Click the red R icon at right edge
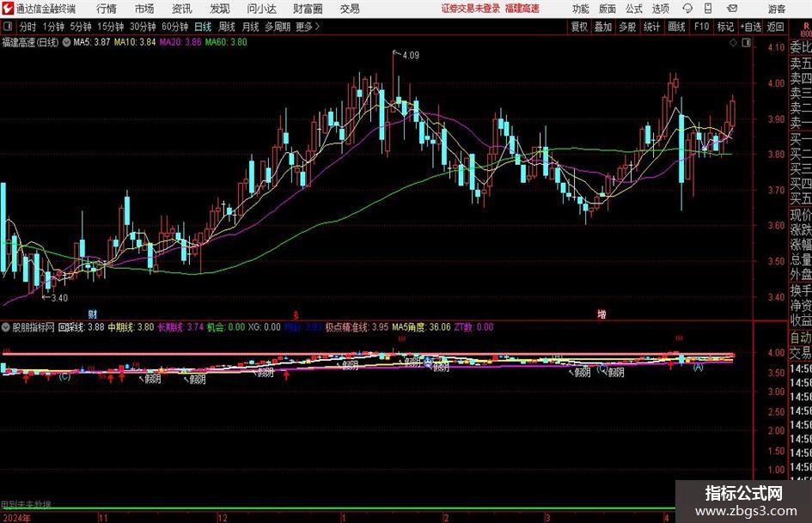The width and height of the screenshot is (812, 523). click(x=806, y=27)
